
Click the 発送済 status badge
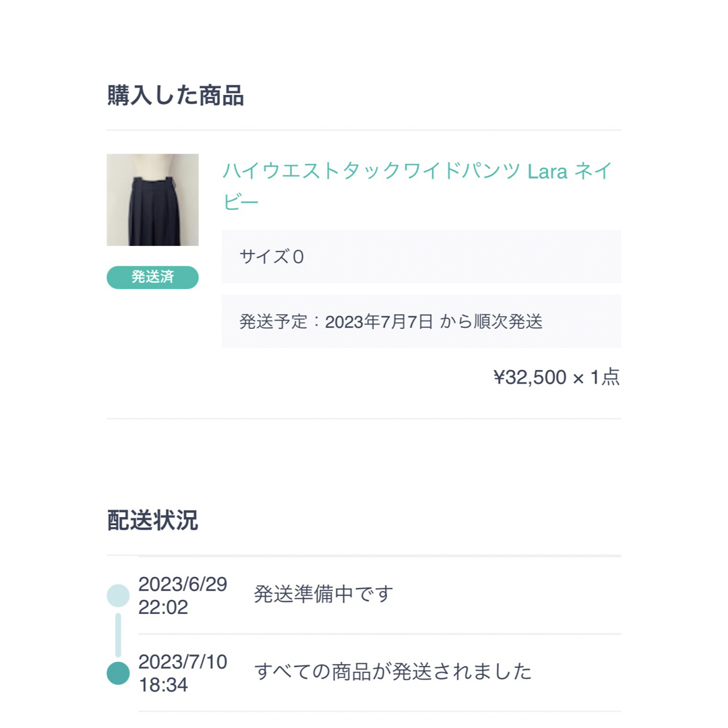[153, 277]
